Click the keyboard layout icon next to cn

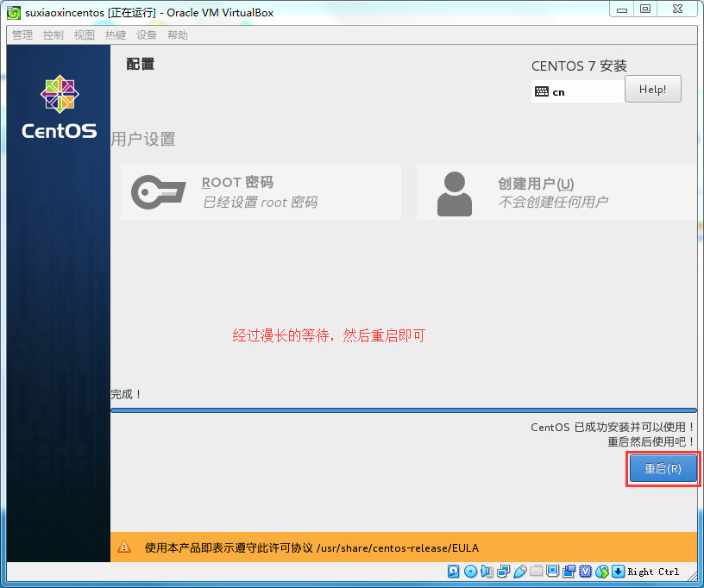[x=542, y=91]
